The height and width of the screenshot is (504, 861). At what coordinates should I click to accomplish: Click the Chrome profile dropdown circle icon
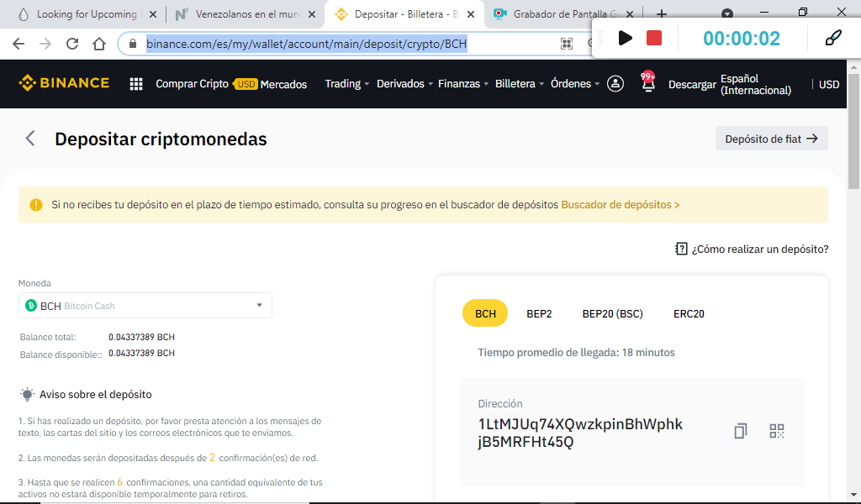[x=727, y=14]
